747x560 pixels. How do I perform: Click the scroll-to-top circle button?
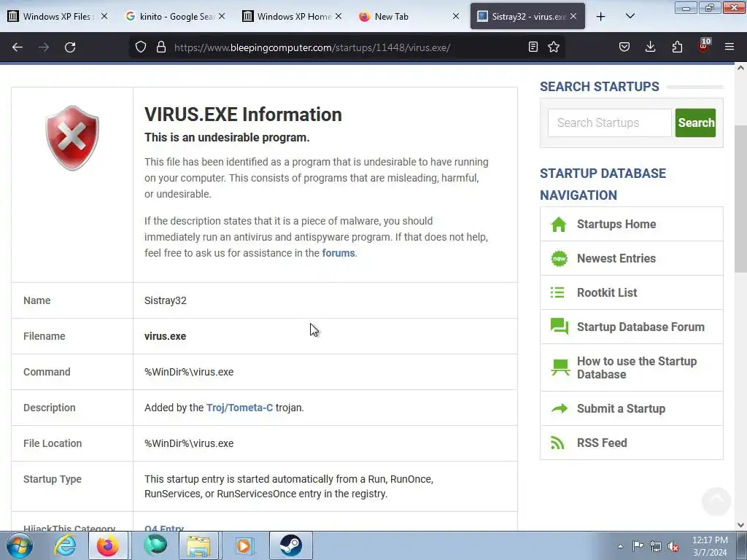click(716, 501)
